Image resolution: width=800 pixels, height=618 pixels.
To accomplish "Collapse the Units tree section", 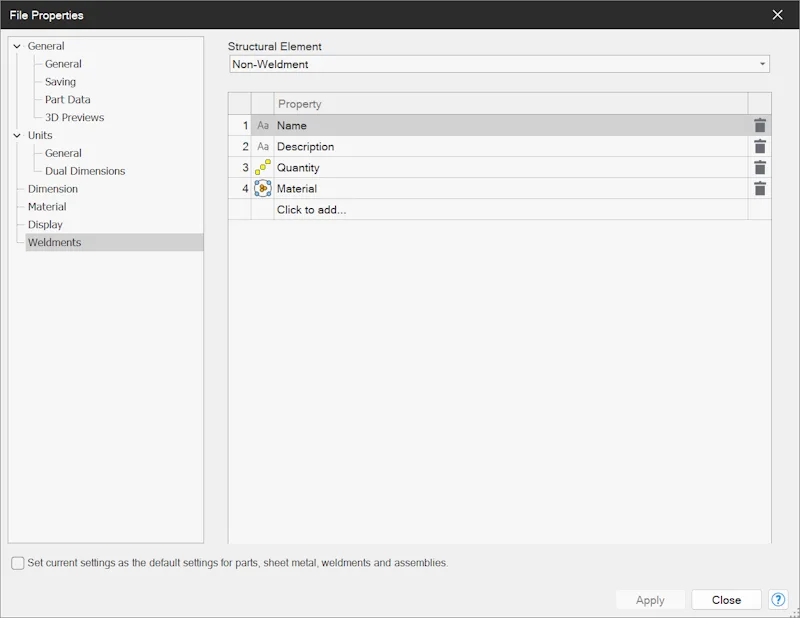I will click(17, 135).
